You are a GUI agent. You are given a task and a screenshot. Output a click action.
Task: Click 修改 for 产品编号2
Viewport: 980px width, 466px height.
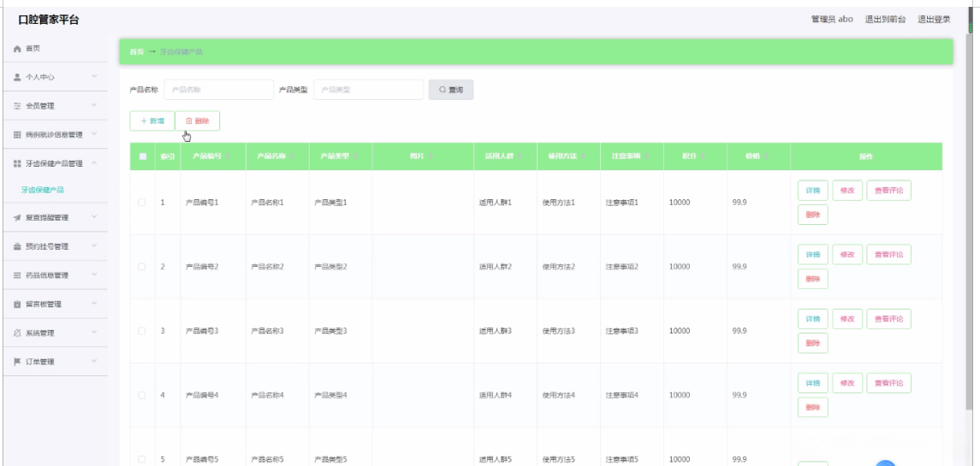click(847, 255)
